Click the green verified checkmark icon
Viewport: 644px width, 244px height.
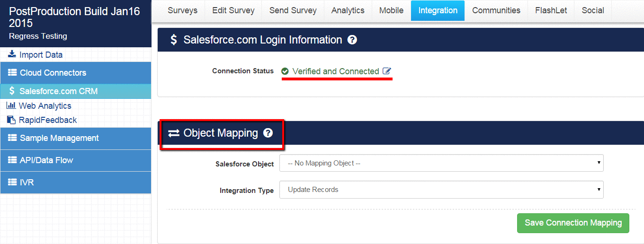tap(285, 71)
